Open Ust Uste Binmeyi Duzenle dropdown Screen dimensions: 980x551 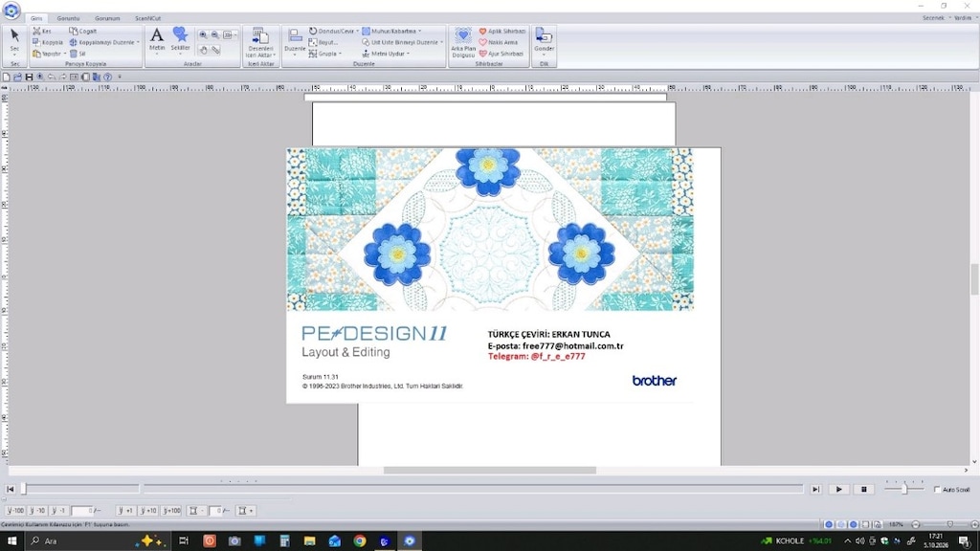click(x=441, y=42)
